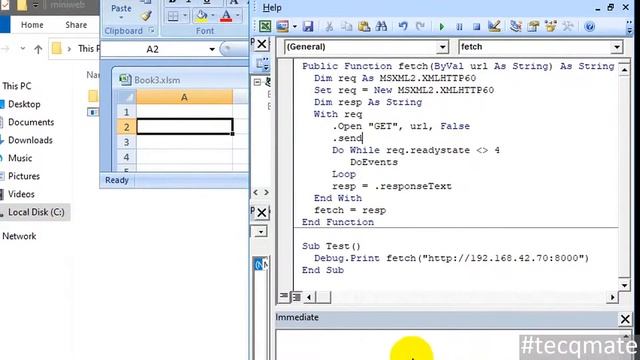The width and height of the screenshot is (640, 360).
Task: Open the Fill Color dropdown arrow
Action: coord(213,16)
